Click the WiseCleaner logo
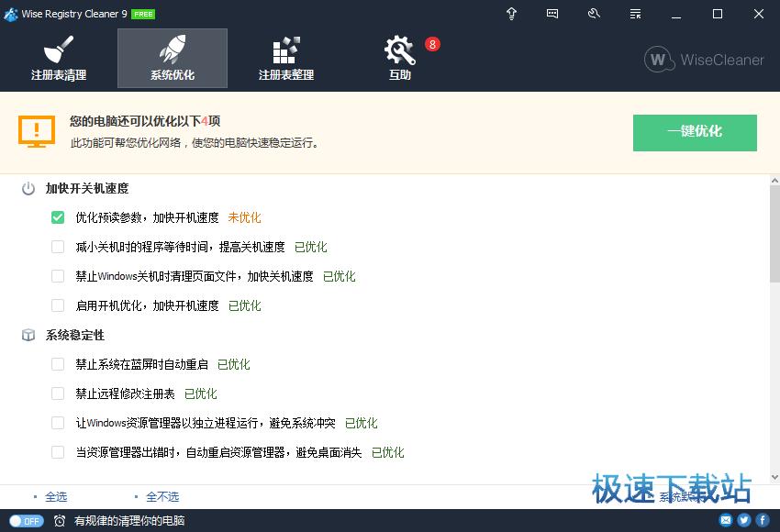780x532 pixels. point(704,60)
